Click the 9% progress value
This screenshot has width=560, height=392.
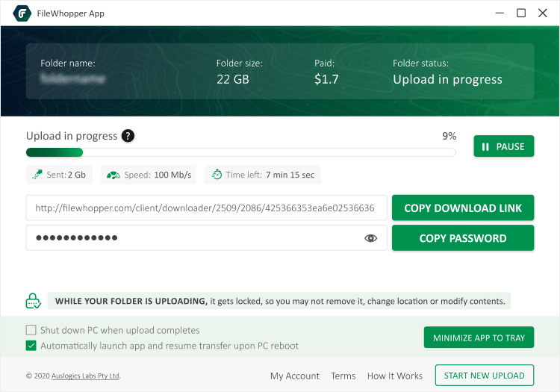click(x=449, y=136)
